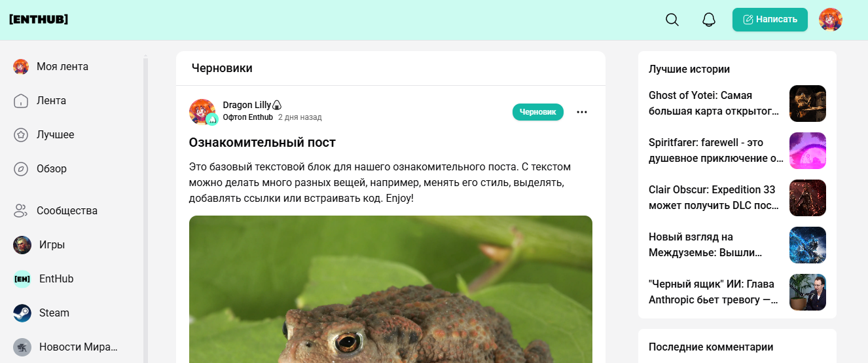Click the Черновик status badge
Viewport: 868px width, 363px height.
[x=537, y=112]
